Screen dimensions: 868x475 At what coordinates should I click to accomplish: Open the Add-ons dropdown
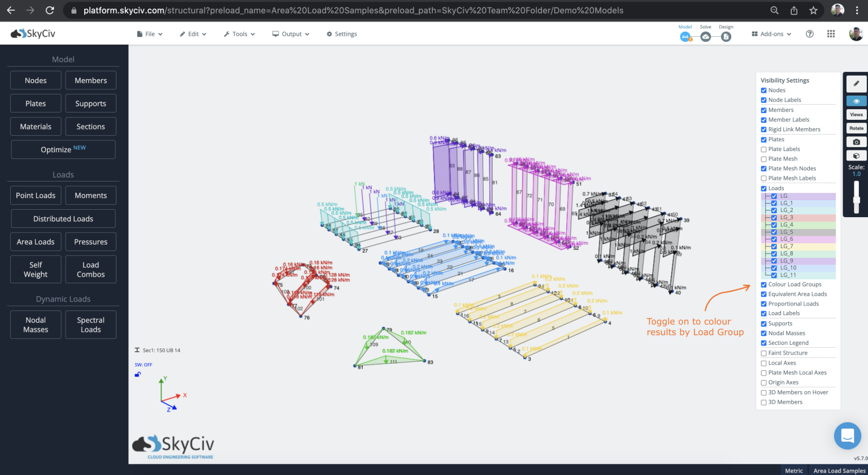[770, 33]
